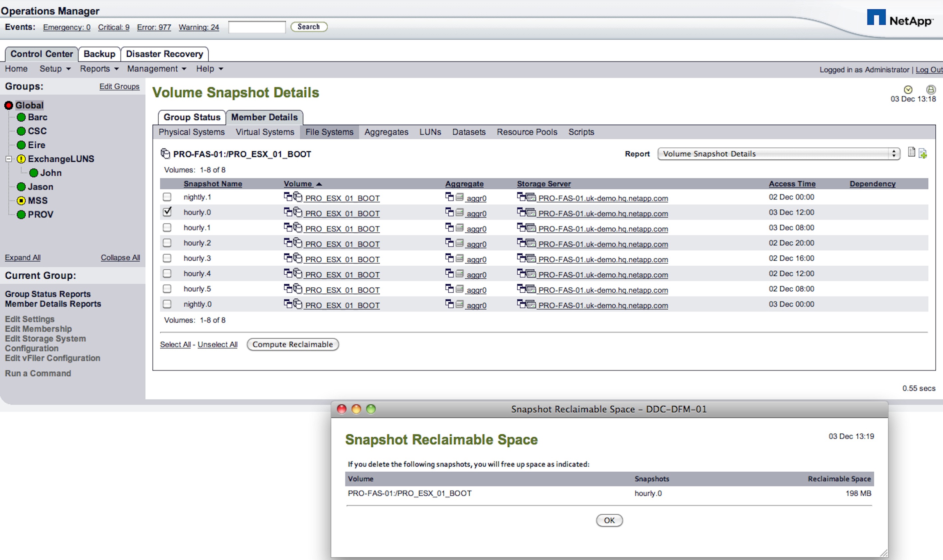The image size is (943, 560).
Task: Click the report document icon
Action: (911, 152)
